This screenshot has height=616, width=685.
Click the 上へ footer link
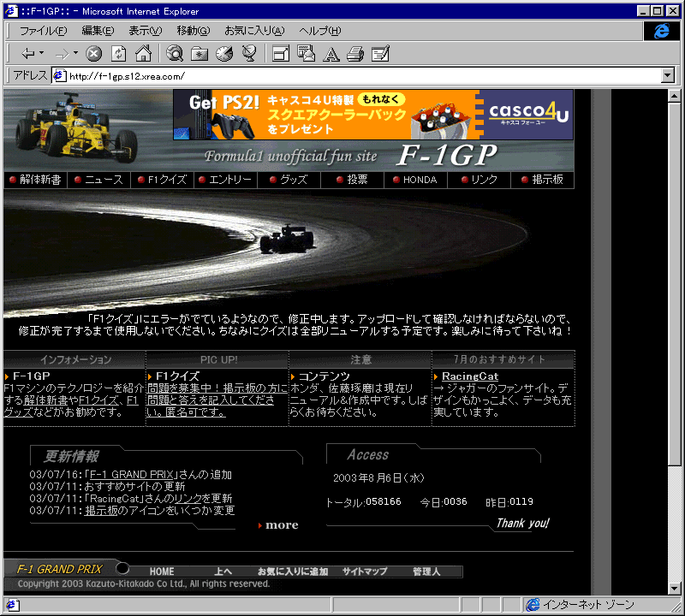[x=223, y=572]
